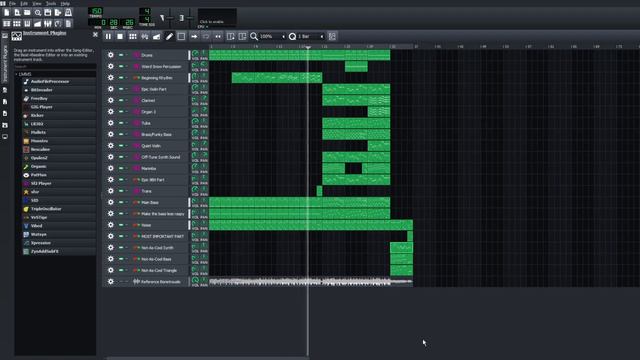Show the FX Mixer window icon
The height and width of the screenshot is (360, 640).
click(48, 23)
